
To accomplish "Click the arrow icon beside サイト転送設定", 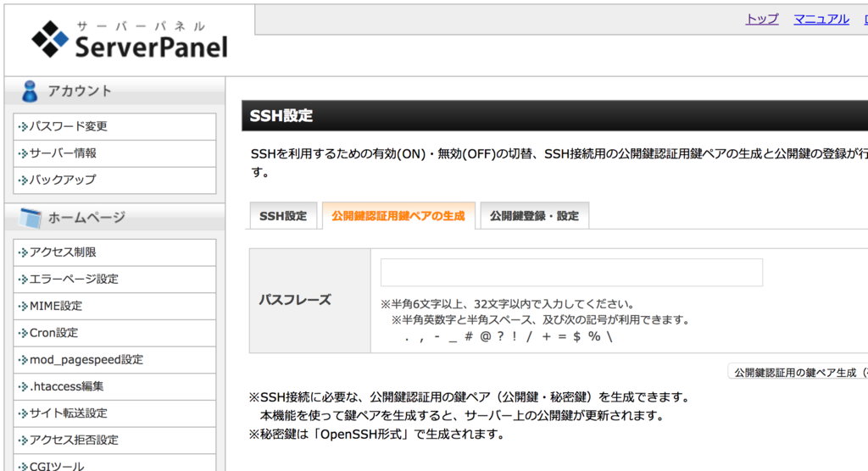I will coord(23,413).
